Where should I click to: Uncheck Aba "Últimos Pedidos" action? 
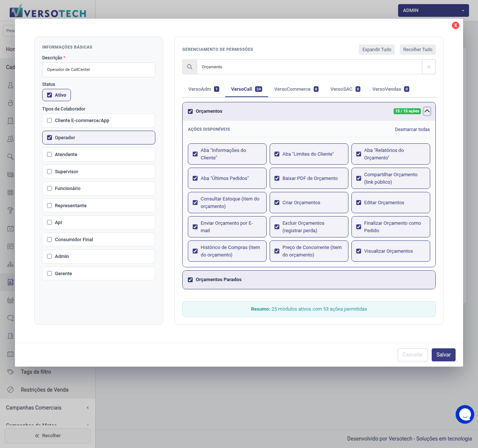coord(195,178)
